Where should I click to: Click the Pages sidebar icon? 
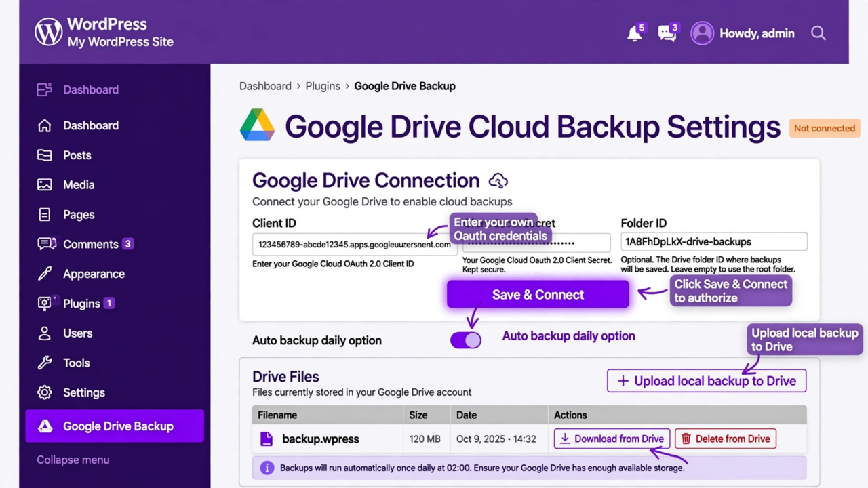coord(45,215)
